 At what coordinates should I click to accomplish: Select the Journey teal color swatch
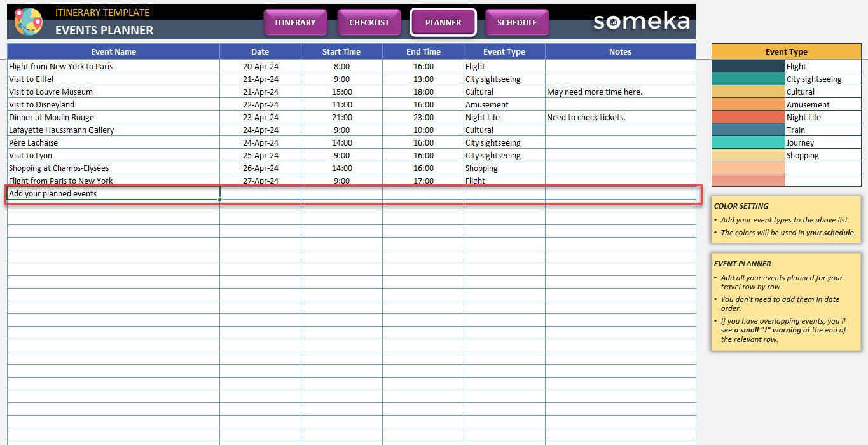tap(748, 142)
